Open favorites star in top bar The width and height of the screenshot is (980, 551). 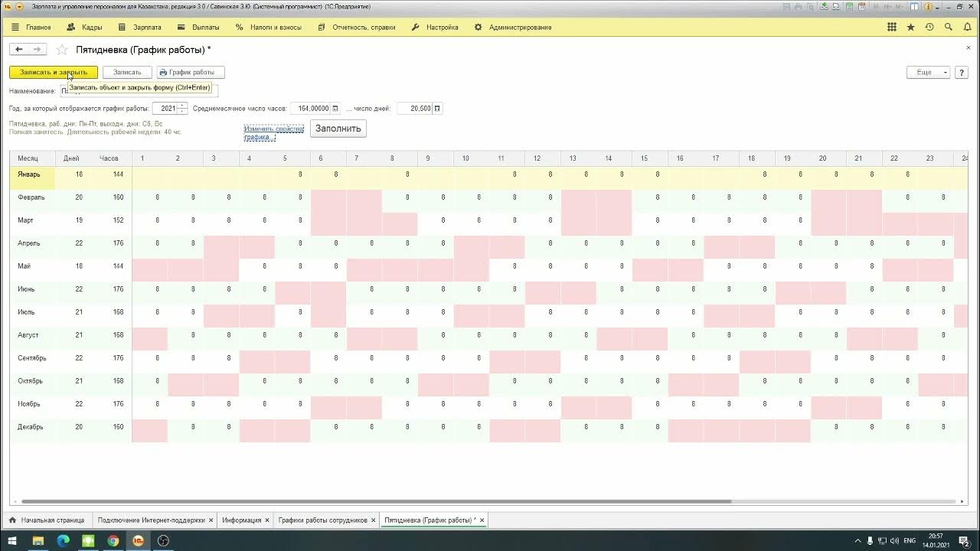click(x=910, y=27)
